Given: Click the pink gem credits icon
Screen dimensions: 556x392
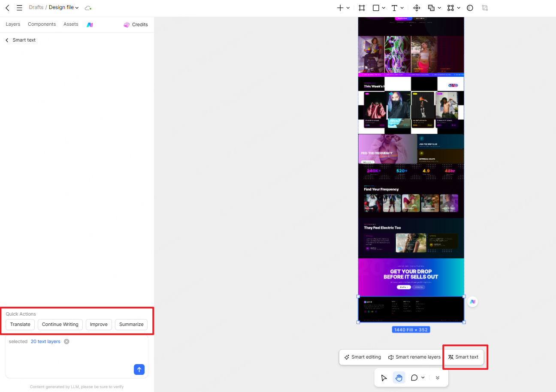Looking at the screenshot, I should 127,25.
